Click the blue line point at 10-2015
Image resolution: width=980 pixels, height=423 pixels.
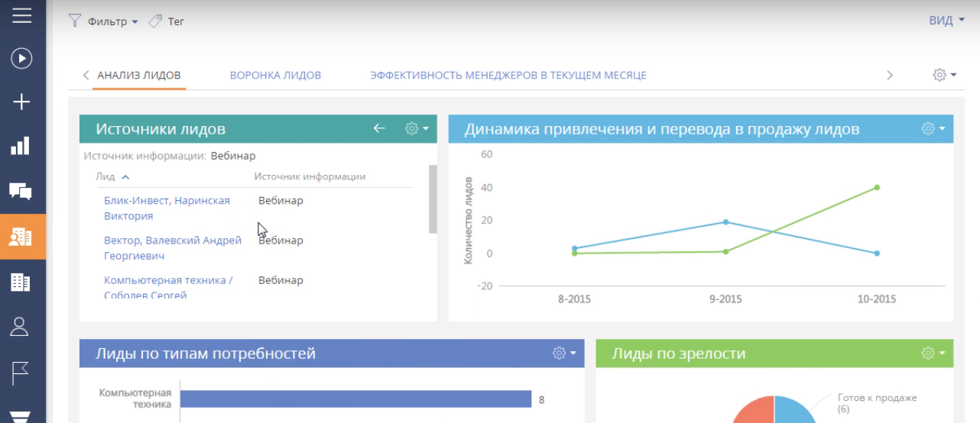[877, 253]
